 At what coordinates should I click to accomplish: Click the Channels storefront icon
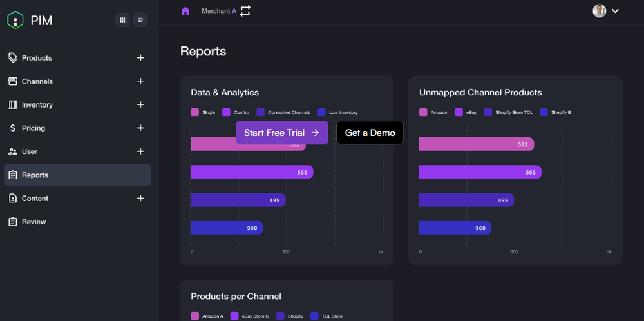pyautogui.click(x=13, y=81)
